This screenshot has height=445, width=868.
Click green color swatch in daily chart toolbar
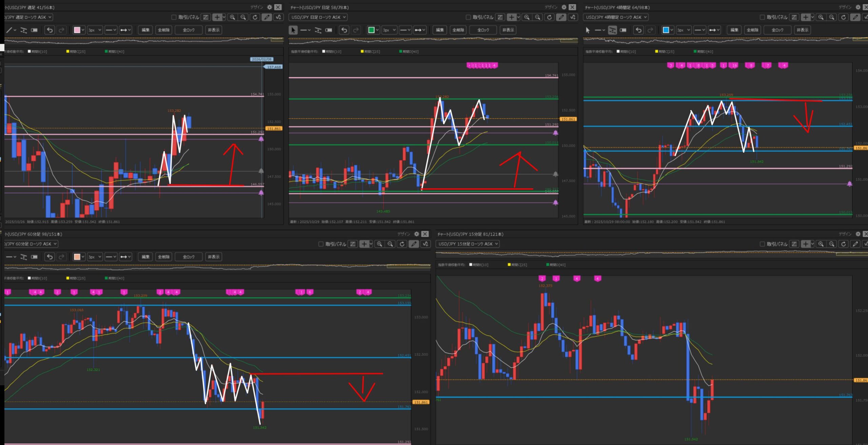pos(371,30)
